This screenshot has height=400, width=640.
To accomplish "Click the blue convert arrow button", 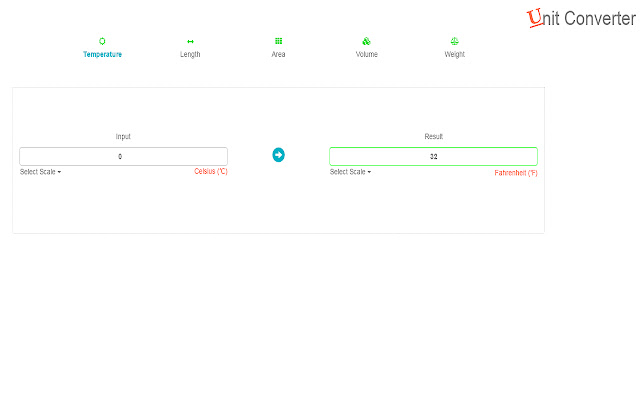I will 278,155.
